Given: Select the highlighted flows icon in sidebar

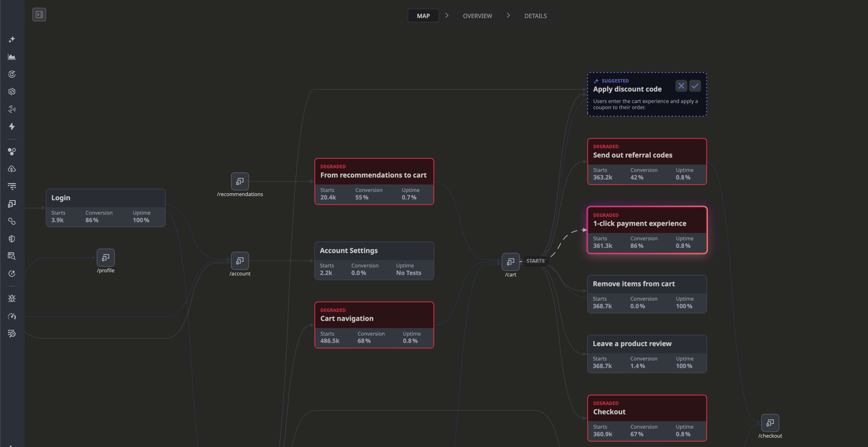Looking at the screenshot, I should pyautogui.click(x=12, y=204).
